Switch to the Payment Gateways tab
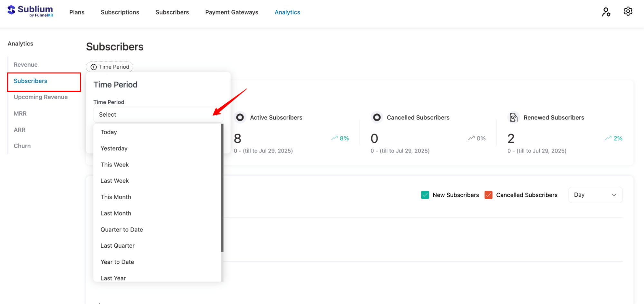This screenshot has width=644, height=304. click(x=231, y=12)
